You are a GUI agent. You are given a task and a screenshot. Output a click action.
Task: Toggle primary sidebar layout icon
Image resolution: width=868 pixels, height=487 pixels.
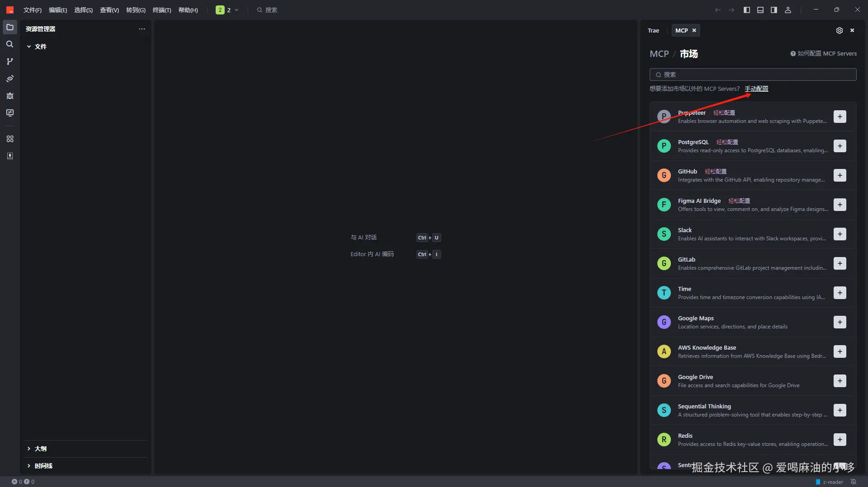pos(746,10)
